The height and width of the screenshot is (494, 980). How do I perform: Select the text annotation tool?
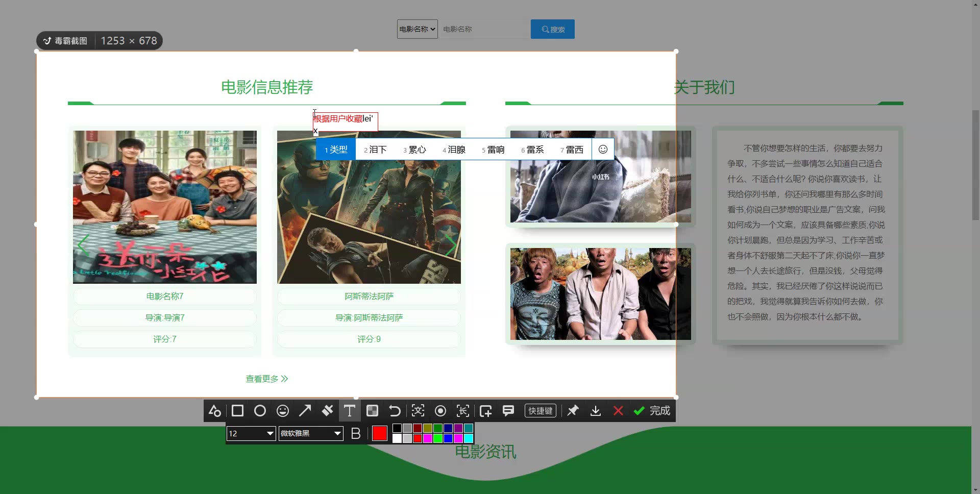click(350, 411)
